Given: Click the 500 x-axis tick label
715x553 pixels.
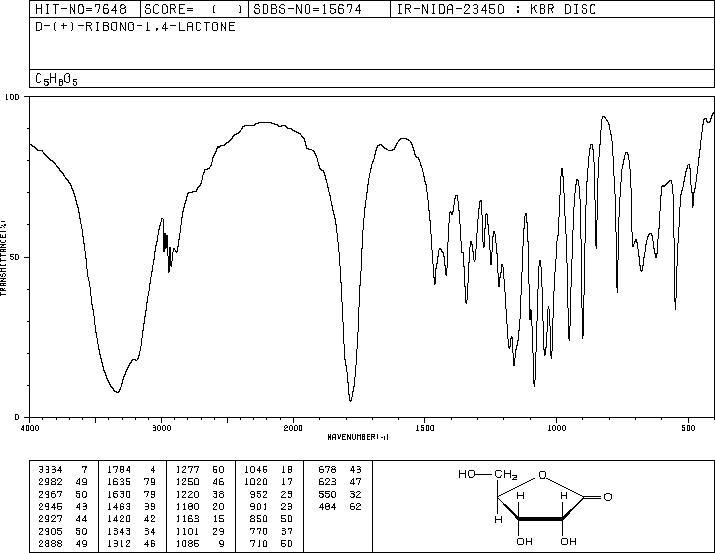Looking at the screenshot, I should (x=688, y=428).
